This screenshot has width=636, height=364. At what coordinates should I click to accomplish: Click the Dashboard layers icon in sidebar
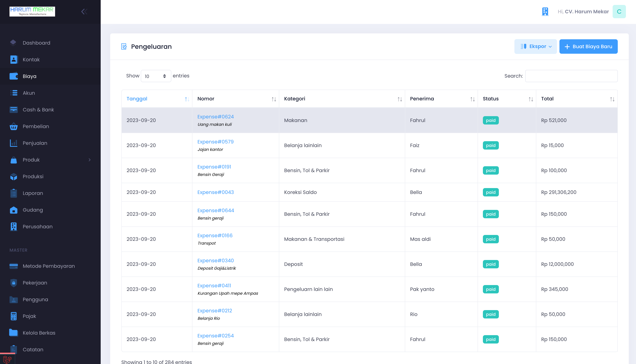13,43
